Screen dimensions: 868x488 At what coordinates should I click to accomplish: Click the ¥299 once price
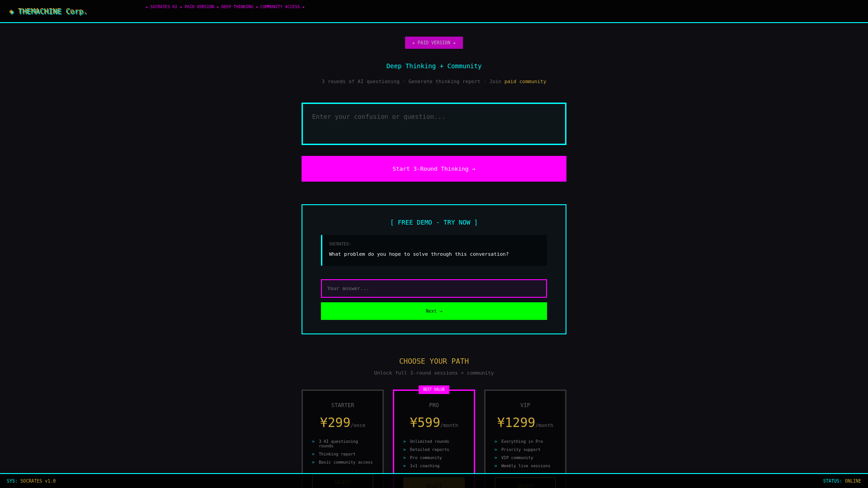[343, 423]
